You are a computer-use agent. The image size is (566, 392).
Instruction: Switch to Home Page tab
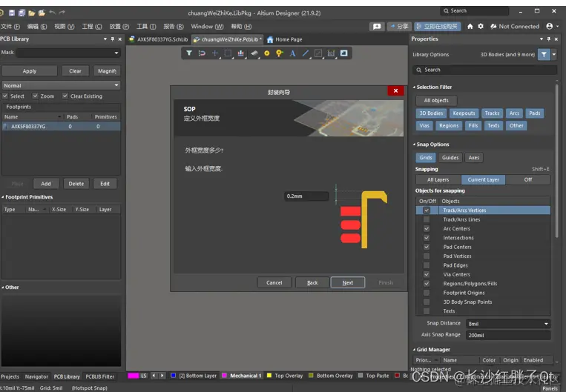[x=285, y=39]
